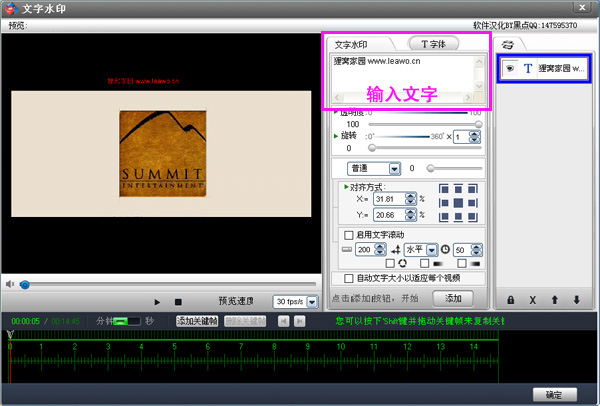
Task: Select bottom-left alignment icon
Action: [x=443, y=217]
